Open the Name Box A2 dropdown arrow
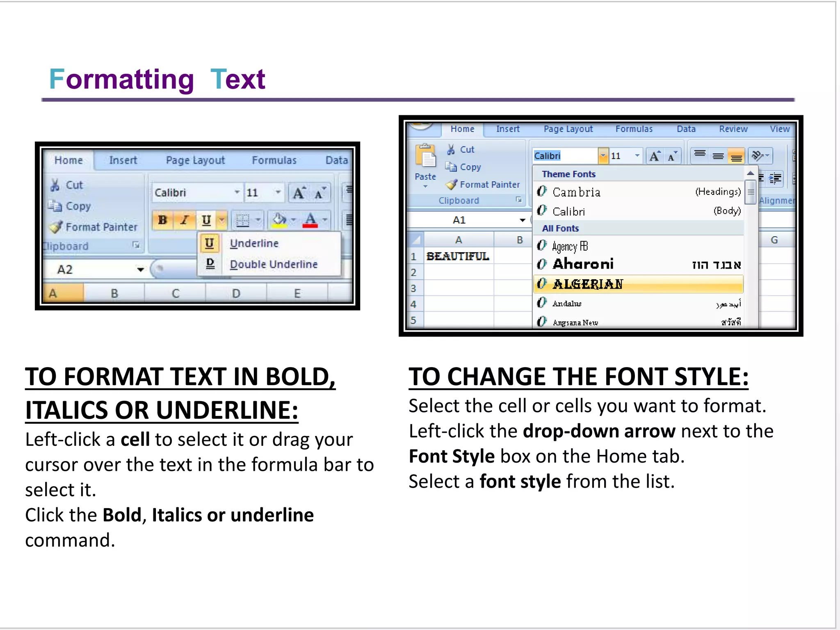The height and width of the screenshot is (630, 840). pyautogui.click(x=140, y=269)
